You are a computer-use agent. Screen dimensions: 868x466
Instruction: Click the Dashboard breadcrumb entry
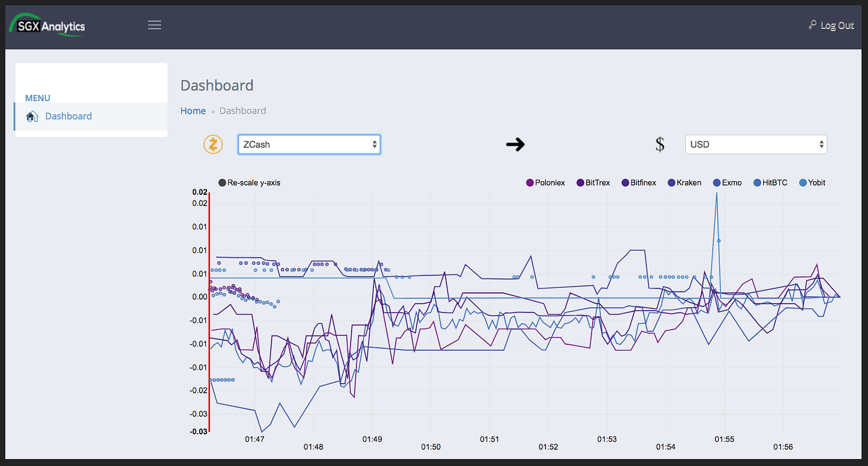click(x=242, y=110)
